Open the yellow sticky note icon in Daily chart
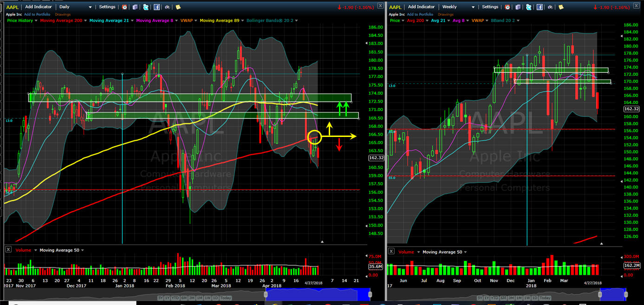Screen dimensions: 644x305 178,7
